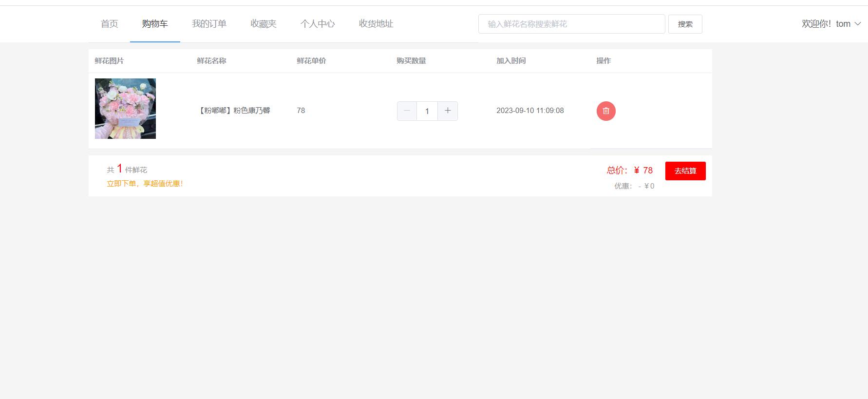Click the 购买数量 column header
The image size is (868, 399).
411,61
